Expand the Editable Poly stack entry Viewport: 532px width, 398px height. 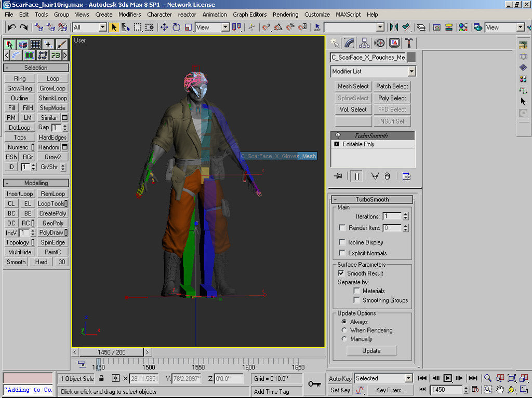337,144
